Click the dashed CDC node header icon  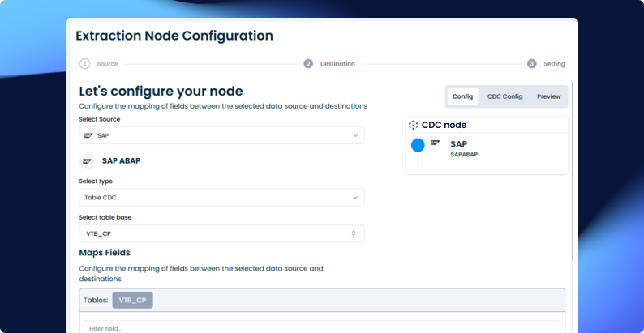pos(414,126)
